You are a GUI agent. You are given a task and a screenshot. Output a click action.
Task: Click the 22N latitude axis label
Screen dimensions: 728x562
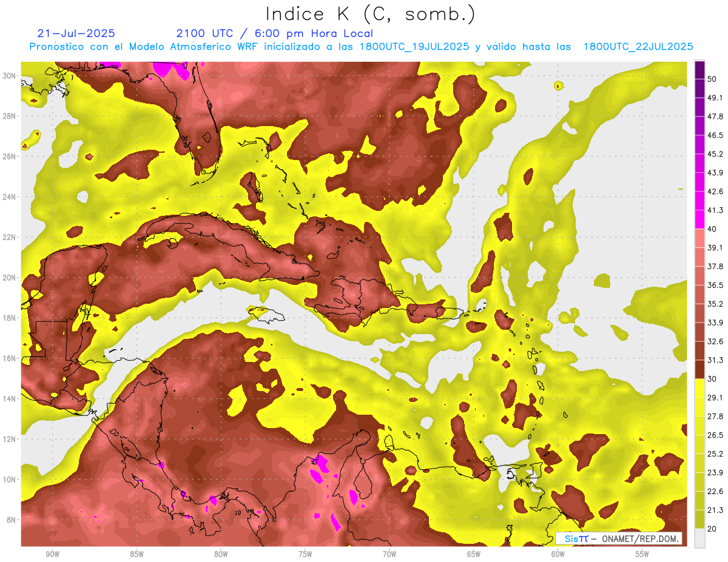tap(10, 237)
